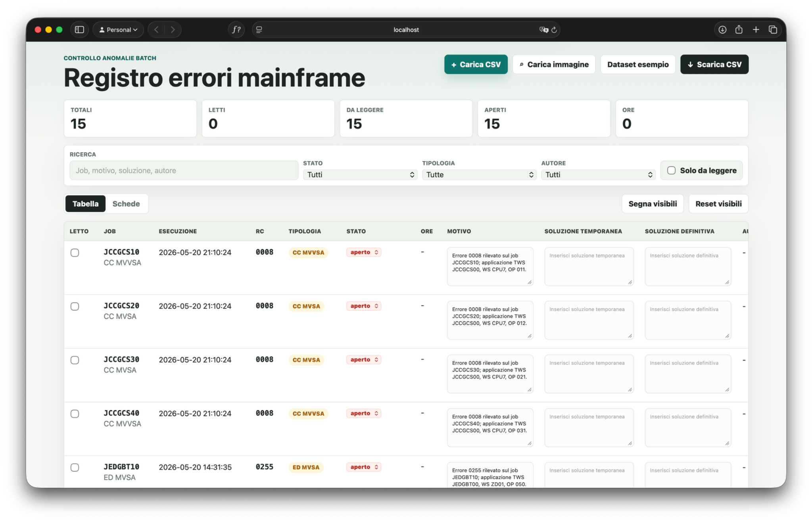Click the Segna visibili button
Viewport: 812px width, 522px height.
click(x=653, y=203)
